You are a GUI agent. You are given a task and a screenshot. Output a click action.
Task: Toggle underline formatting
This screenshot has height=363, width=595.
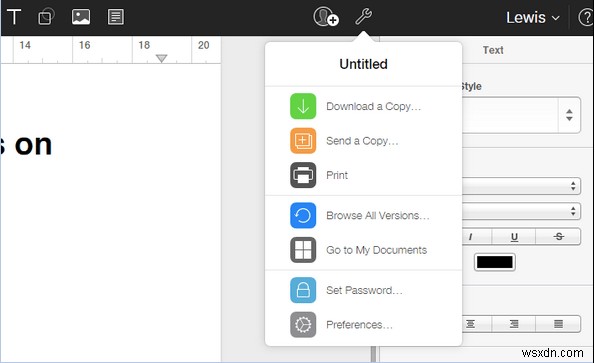click(x=514, y=237)
